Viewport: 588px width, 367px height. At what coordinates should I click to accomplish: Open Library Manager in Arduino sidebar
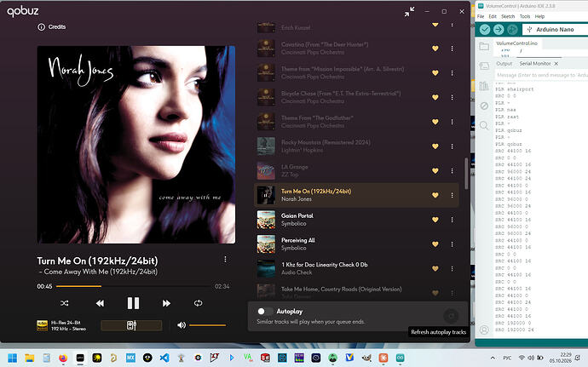[x=484, y=86]
